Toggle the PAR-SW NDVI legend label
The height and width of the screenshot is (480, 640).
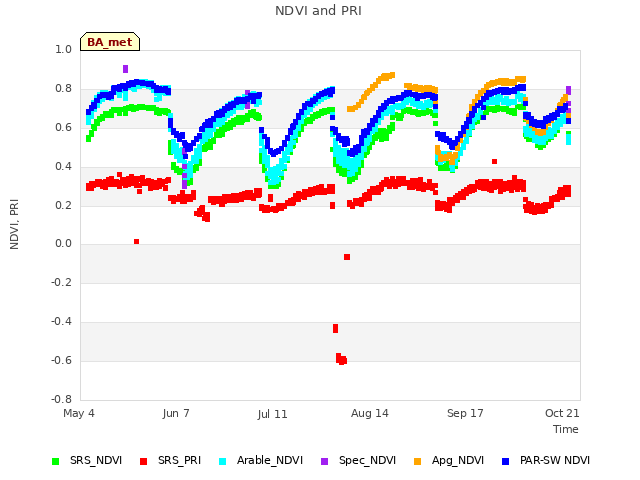pos(555,460)
